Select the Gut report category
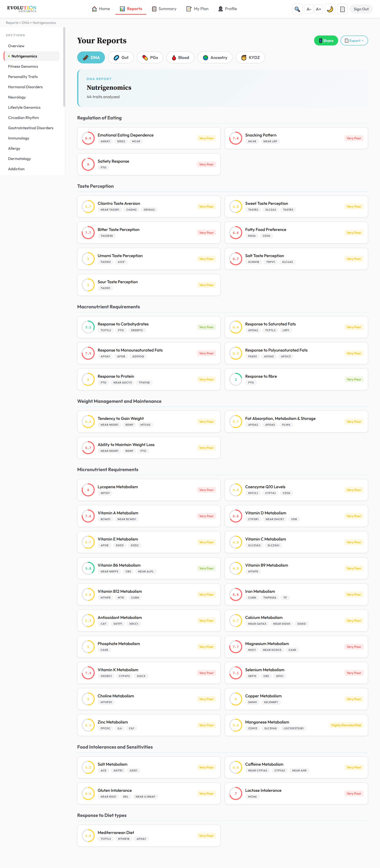Screen dimensions: 380x868 tap(121, 58)
